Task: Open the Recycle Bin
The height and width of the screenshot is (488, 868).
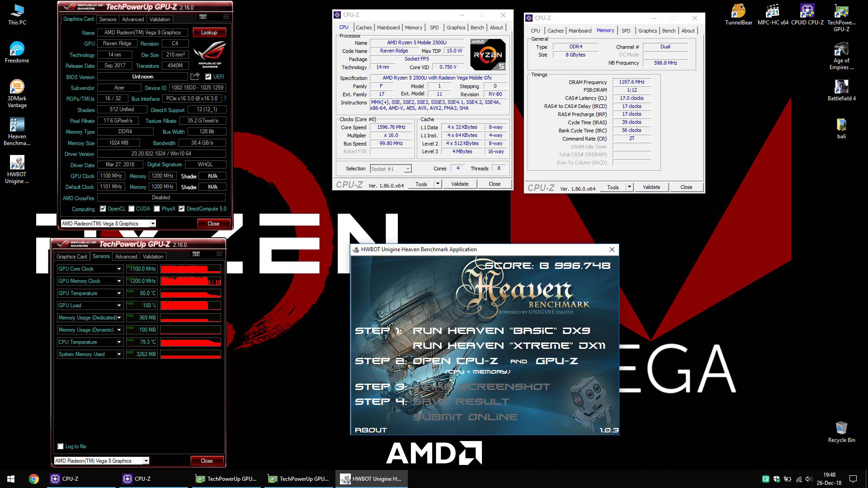Action: click(841, 432)
